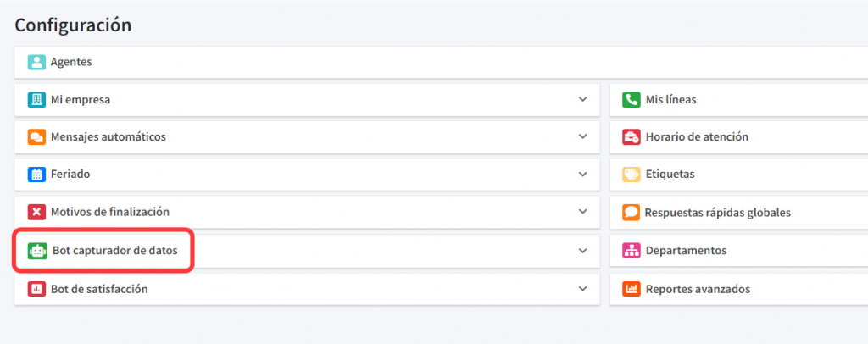Expand Bot capturador de datos chevron

[x=582, y=251]
